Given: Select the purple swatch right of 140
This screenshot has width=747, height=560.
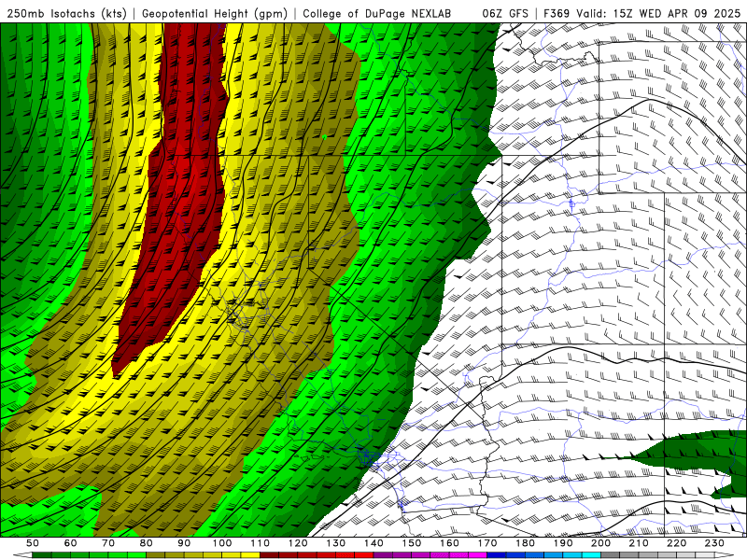Looking at the screenshot, I should [383, 555].
